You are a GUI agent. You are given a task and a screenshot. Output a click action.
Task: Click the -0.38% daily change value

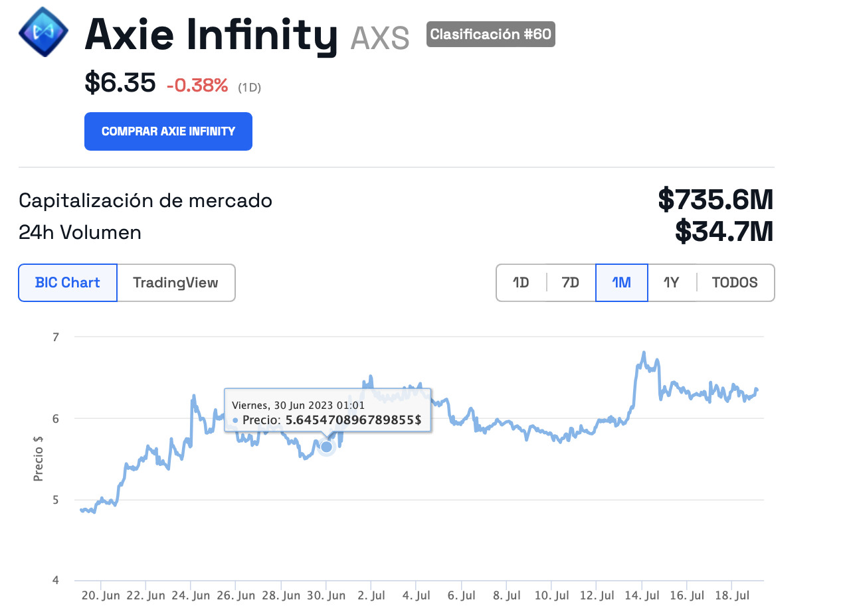coord(197,85)
